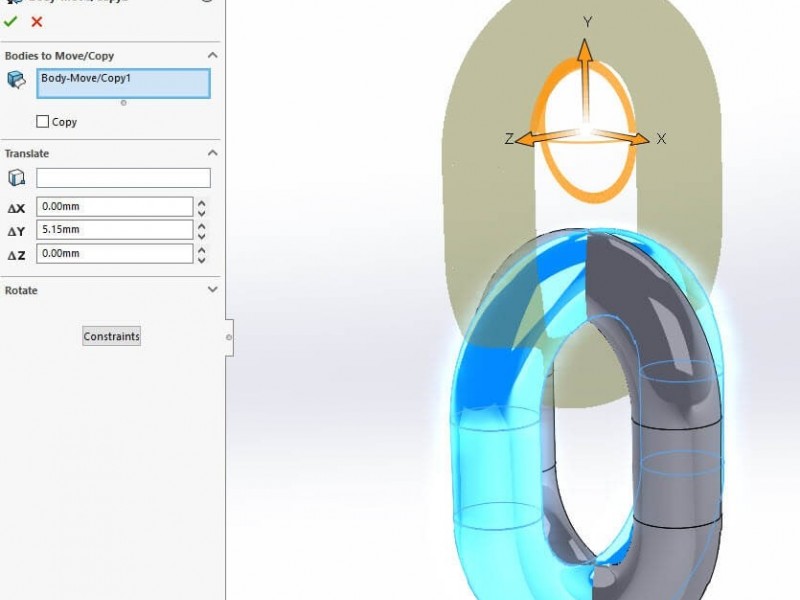The width and height of the screenshot is (800, 600).
Task: Click the property panel collapse handle
Action: pyautogui.click(x=229, y=337)
